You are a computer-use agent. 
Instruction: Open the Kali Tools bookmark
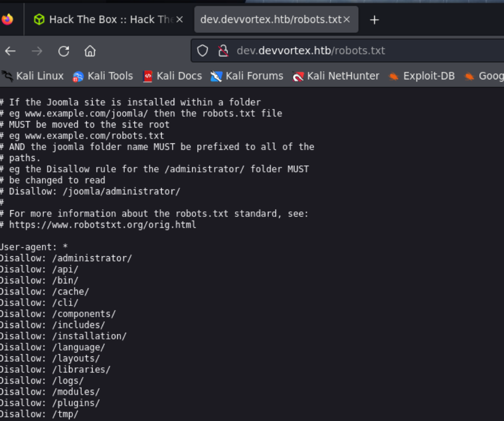pos(103,76)
